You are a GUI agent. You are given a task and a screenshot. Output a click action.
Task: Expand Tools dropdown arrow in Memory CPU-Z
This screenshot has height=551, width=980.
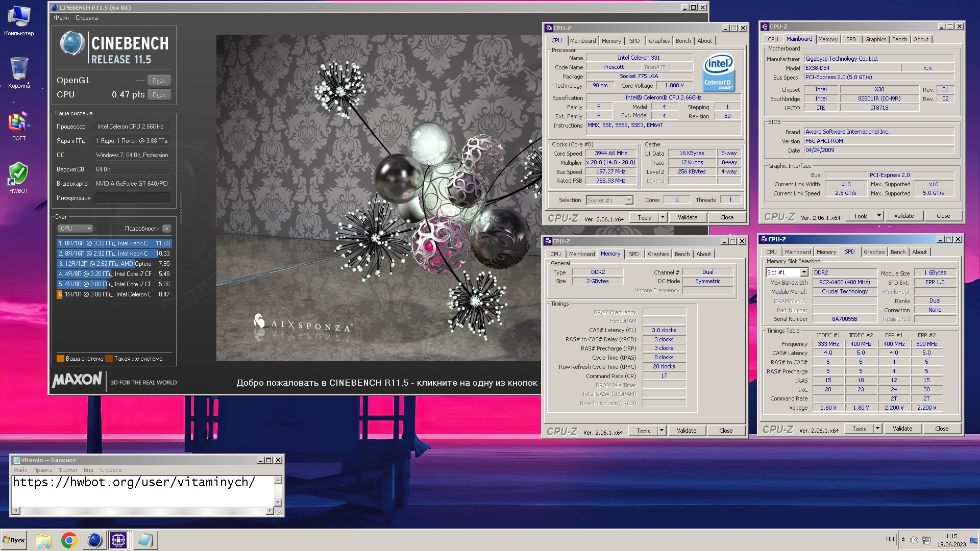click(x=661, y=431)
